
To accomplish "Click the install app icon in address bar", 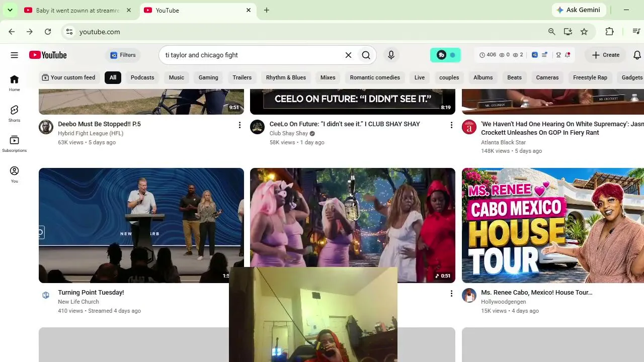I will click(x=568, y=32).
